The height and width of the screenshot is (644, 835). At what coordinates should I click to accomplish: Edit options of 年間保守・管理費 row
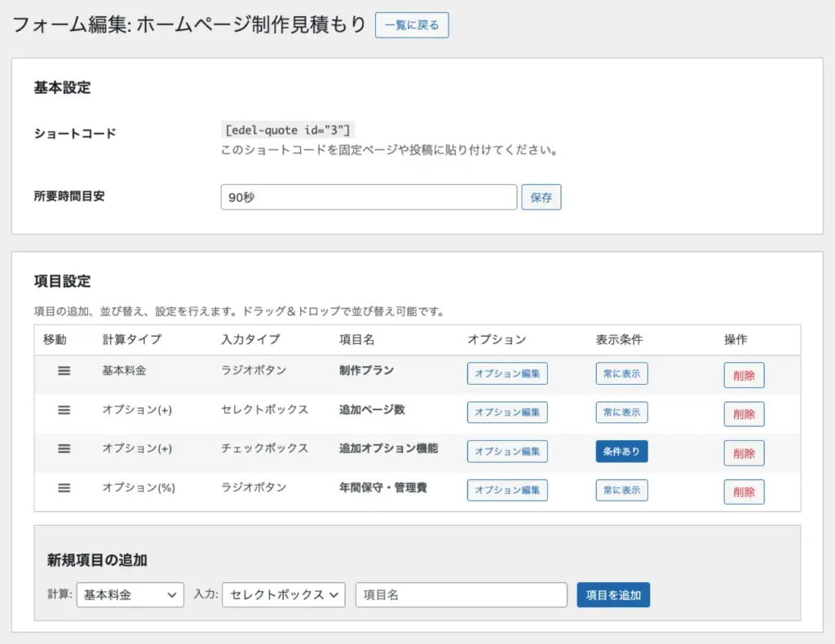507,491
